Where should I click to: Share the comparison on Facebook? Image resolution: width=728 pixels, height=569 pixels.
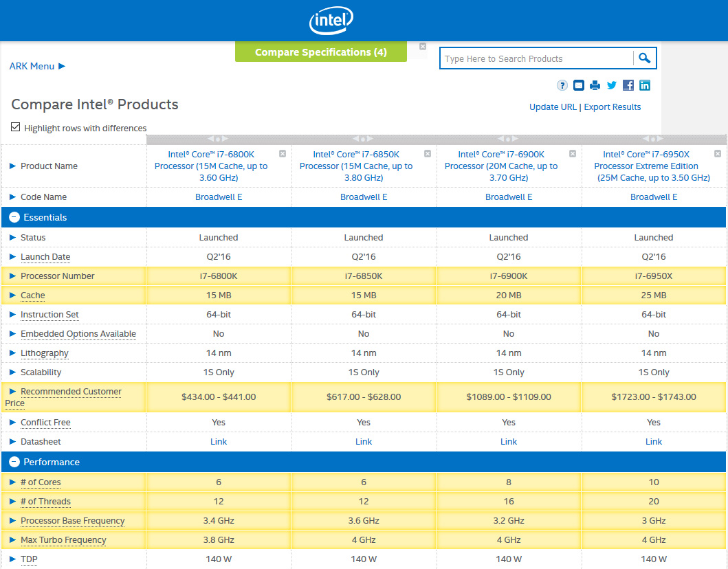coord(628,85)
